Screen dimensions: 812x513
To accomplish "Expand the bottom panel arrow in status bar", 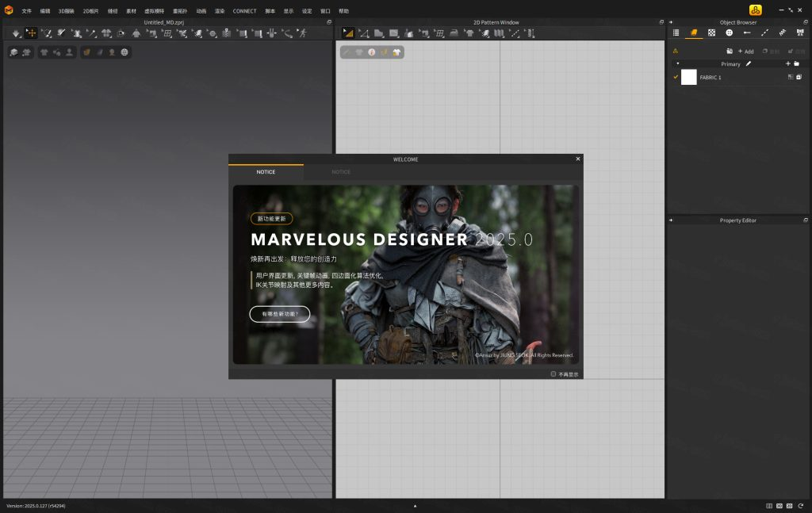I will click(415, 505).
